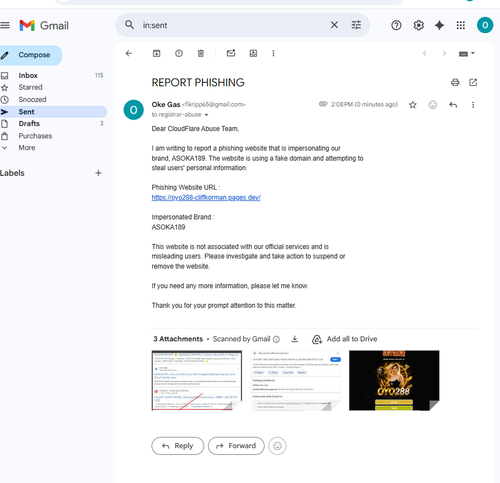The height and width of the screenshot is (483, 500).
Task: Open the Gemini sparkle icon
Action: pos(439,25)
